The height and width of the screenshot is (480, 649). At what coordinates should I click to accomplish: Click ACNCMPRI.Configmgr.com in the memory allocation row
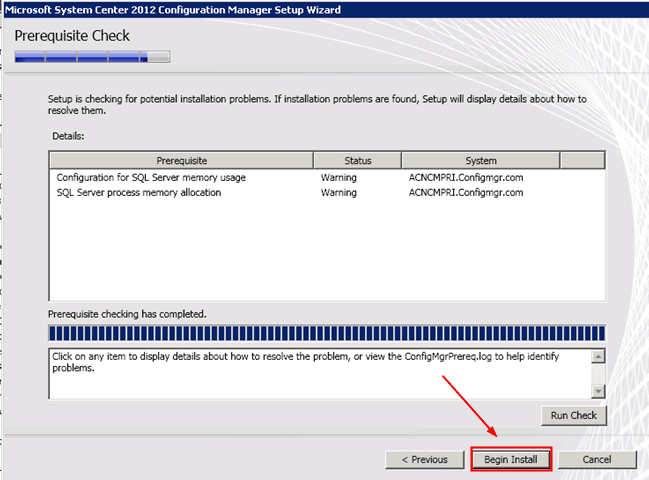(466, 192)
